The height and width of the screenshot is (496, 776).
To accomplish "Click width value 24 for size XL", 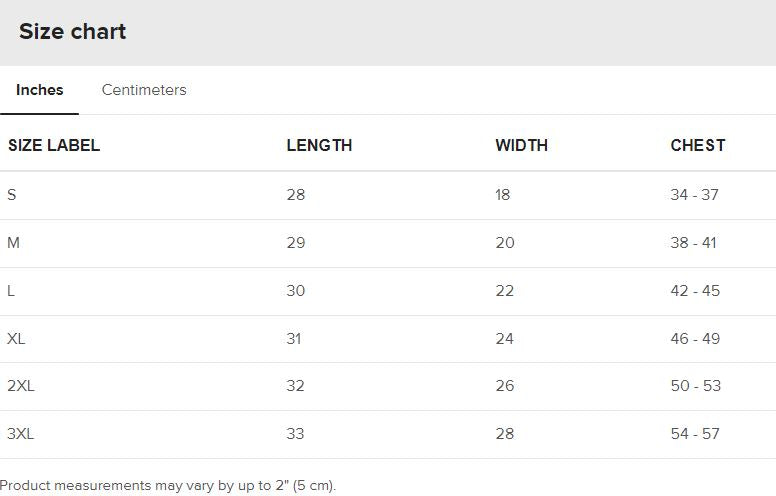I will pyautogui.click(x=504, y=339).
